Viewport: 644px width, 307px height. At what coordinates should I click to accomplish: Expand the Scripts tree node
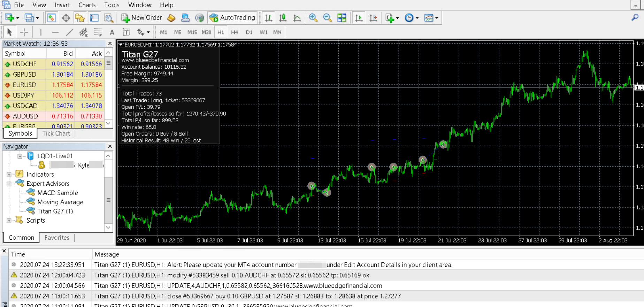[x=9, y=220]
